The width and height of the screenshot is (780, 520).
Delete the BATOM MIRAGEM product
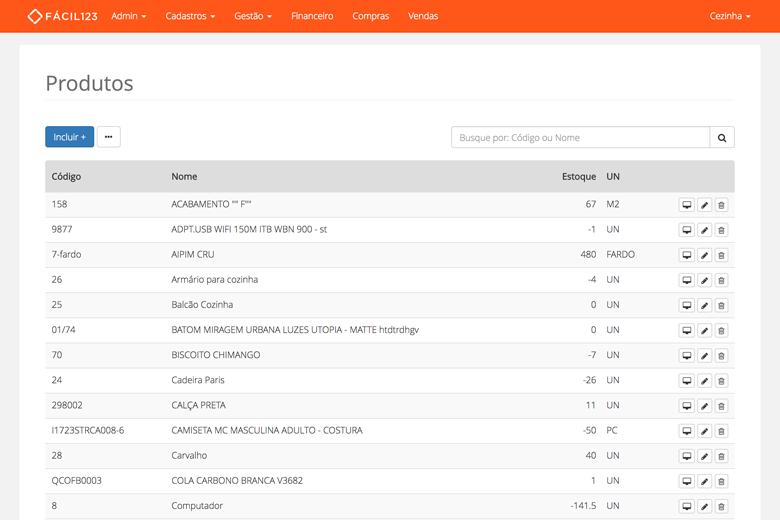click(721, 330)
